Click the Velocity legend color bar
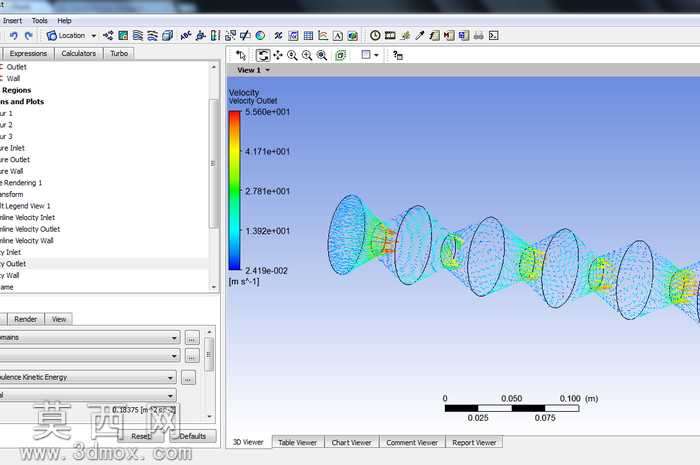Viewport: 700px width, 465px height. [234, 191]
